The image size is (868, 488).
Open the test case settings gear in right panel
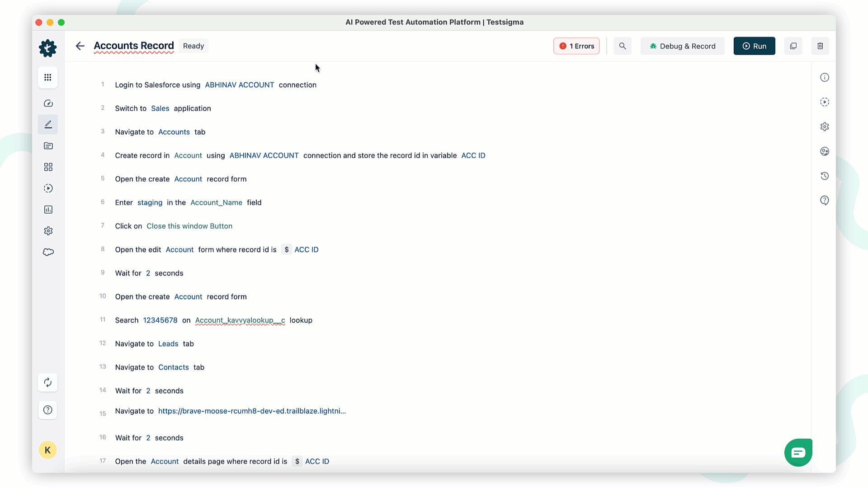coord(825,127)
